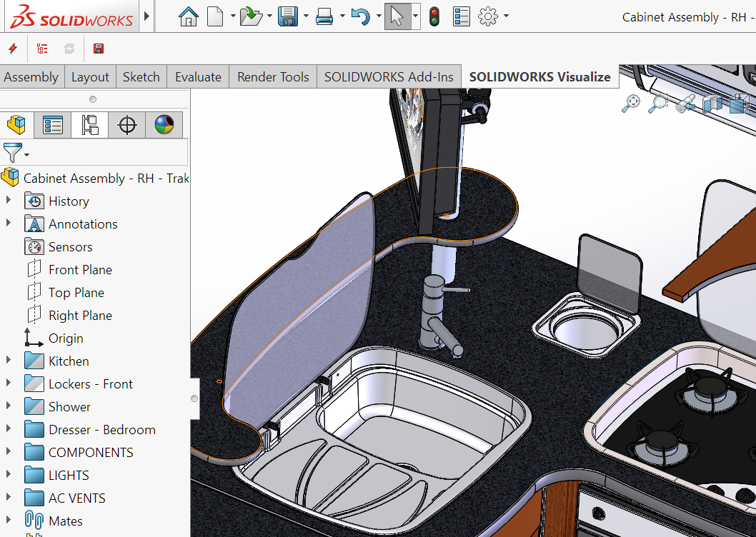Activate the Zoom to Area tool
The width and height of the screenshot is (756, 537).
657,104
